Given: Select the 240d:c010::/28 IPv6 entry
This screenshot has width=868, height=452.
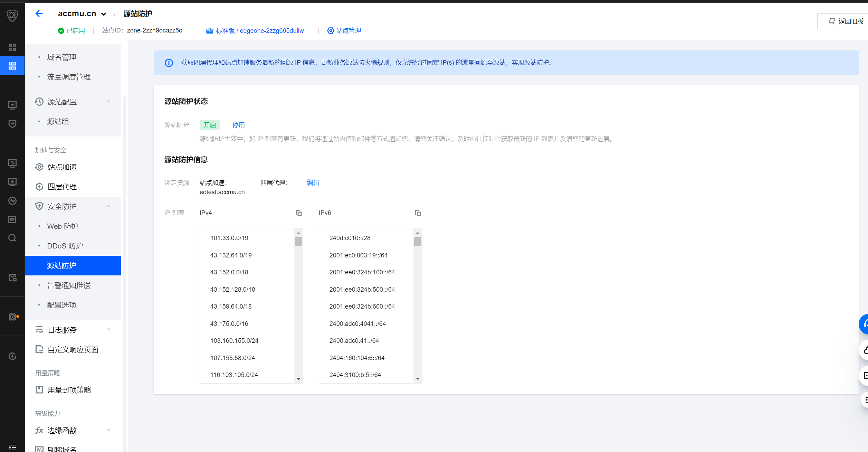Looking at the screenshot, I should (350, 238).
